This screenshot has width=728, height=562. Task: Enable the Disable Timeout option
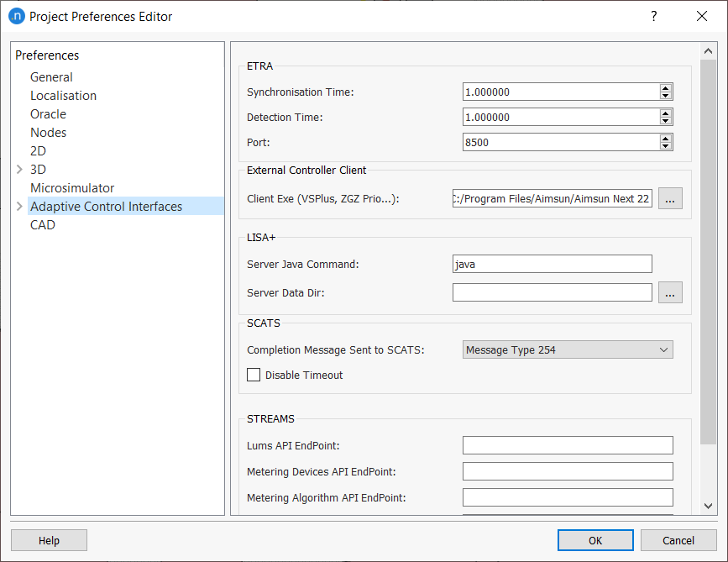point(254,375)
